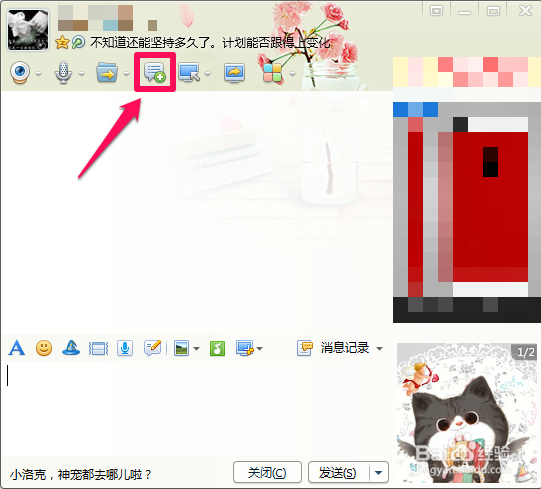Open the video call options arrow
The width and height of the screenshot is (541, 489).
pyautogui.click(x=39, y=74)
